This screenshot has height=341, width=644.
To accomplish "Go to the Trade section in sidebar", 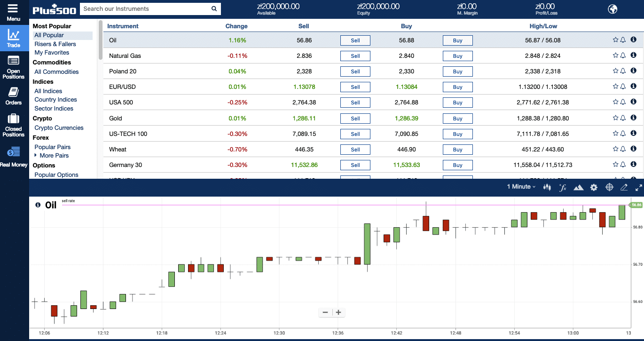I will click(14, 38).
